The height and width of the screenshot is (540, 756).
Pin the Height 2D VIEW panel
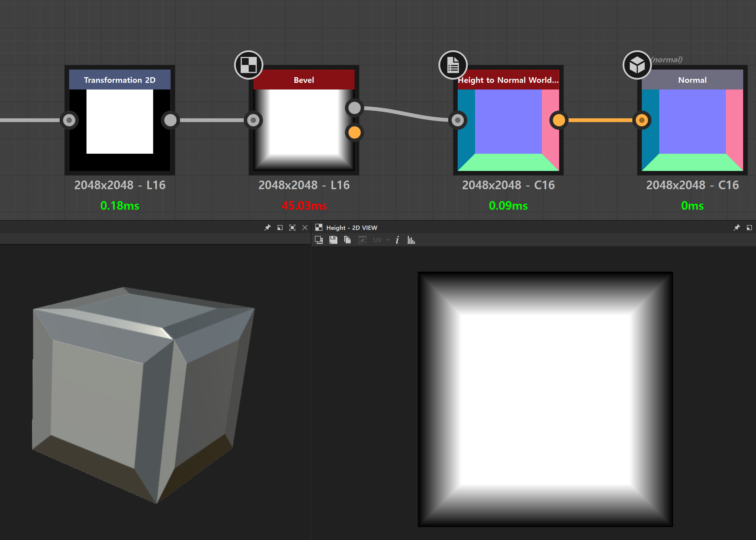pos(737,228)
